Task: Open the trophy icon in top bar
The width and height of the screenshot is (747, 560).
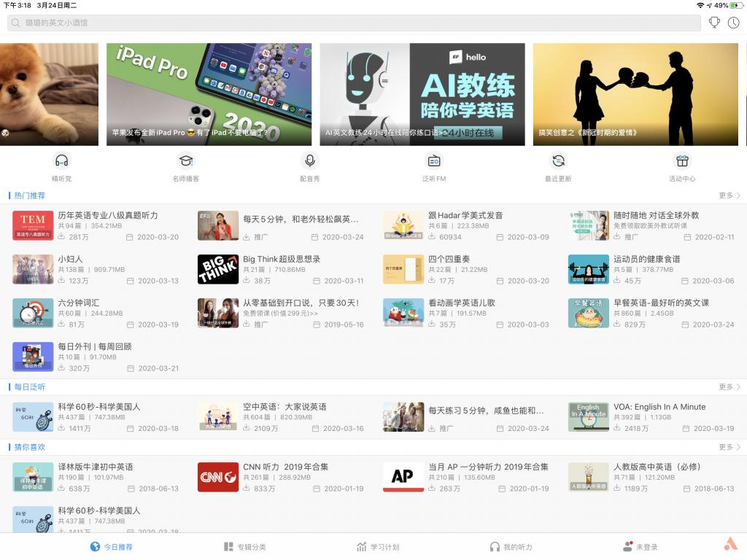Action: (714, 23)
